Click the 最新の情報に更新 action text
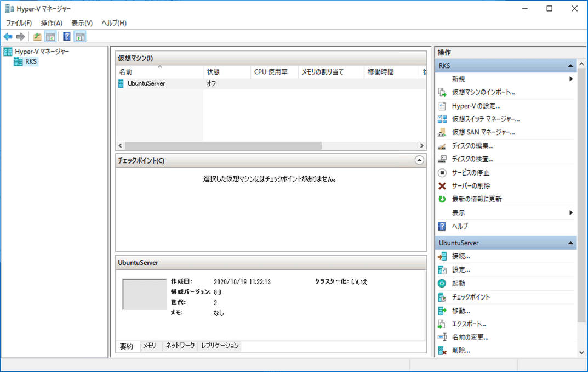The image size is (588, 372). click(477, 199)
